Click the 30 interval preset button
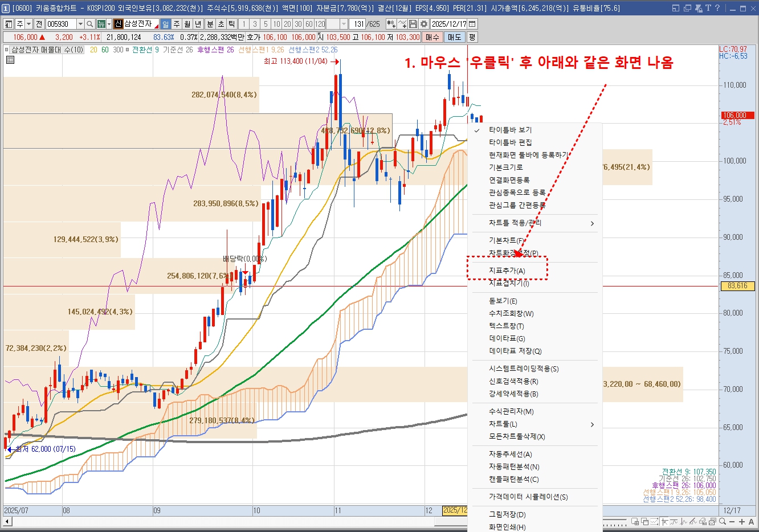The height and width of the screenshot is (532, 759). [298, 24]
